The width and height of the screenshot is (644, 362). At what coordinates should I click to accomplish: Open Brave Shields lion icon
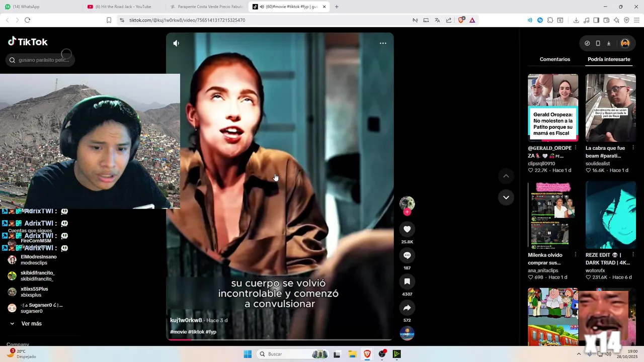coord(461,20)
